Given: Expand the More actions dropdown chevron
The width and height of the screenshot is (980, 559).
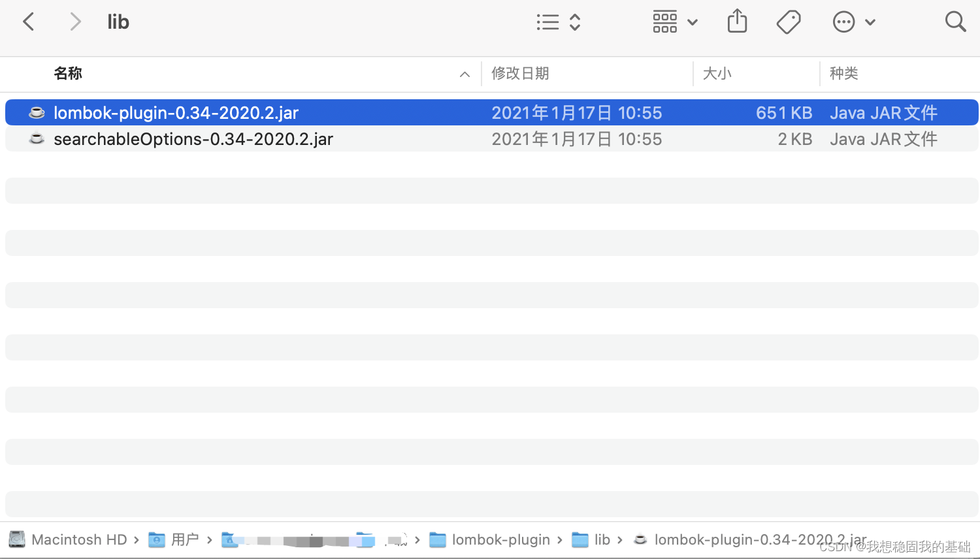Looking at the screenshot, I should tap(870, 22).
